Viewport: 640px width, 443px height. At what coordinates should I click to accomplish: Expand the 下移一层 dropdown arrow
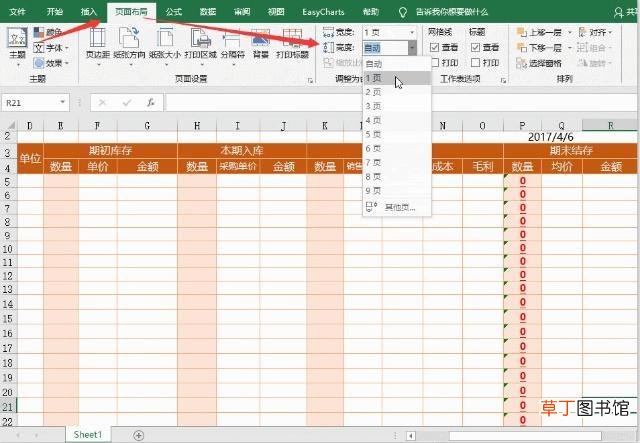point(569,48)
